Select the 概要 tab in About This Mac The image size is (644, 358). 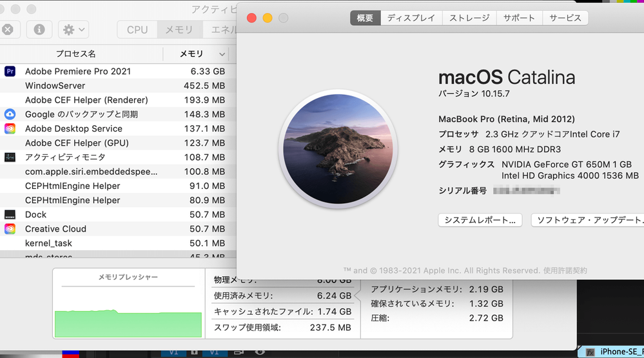point(365,18)
